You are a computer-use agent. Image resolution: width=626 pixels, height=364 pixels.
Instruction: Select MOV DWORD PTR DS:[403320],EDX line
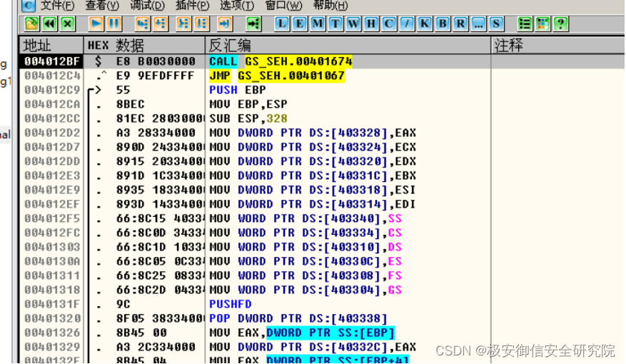(313, 161)
